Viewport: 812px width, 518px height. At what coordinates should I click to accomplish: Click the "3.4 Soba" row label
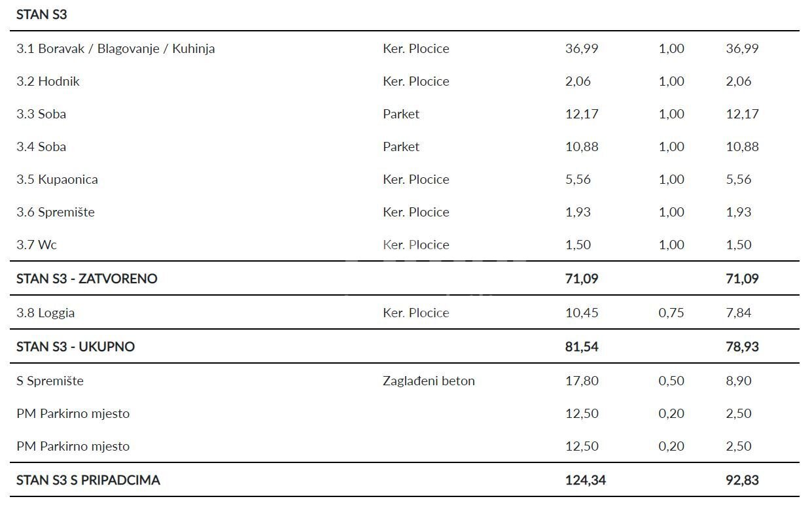point(41,147)
